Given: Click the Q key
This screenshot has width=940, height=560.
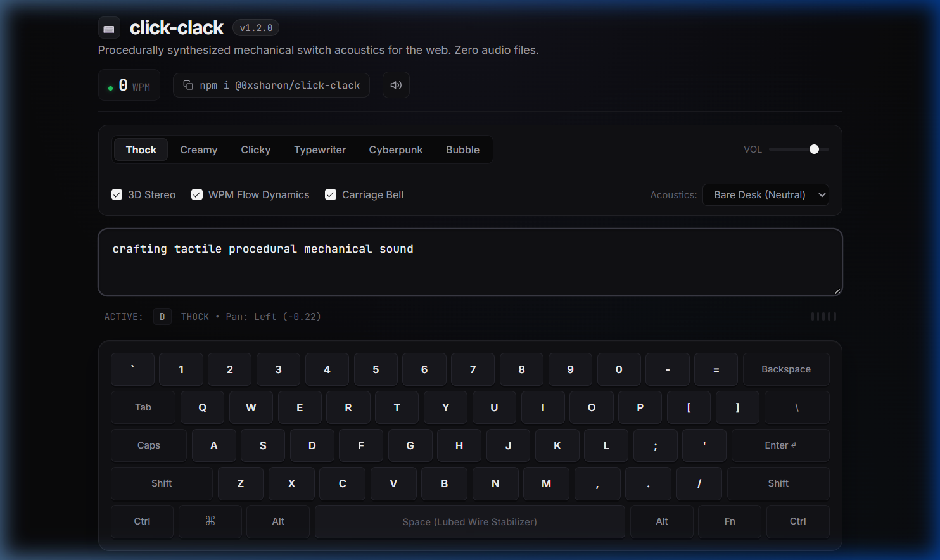Looking at the screenshot, I should coord(202,407).
